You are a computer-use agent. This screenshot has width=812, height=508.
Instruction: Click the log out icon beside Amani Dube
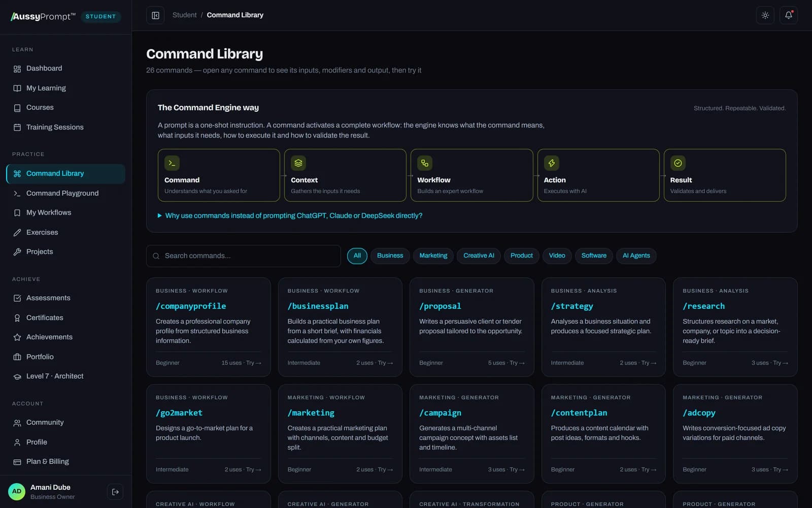coord(115,492)
